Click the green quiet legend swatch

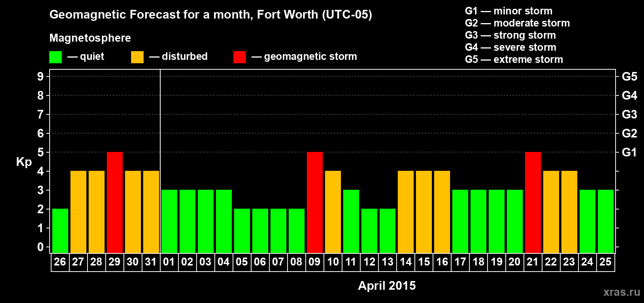(x=55, y=57)
